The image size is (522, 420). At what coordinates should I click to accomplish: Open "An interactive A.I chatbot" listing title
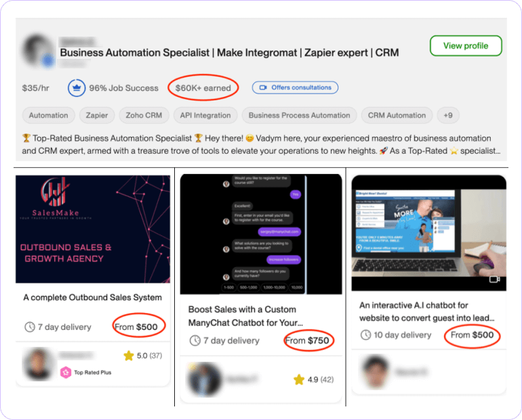(427, 312)
